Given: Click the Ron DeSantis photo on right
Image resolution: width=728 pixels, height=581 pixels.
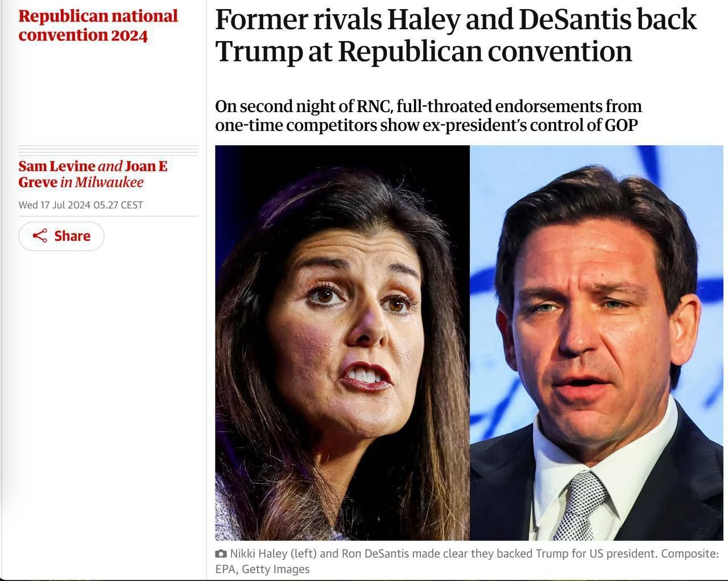Looking at the screenshot, I should [596, 343].
